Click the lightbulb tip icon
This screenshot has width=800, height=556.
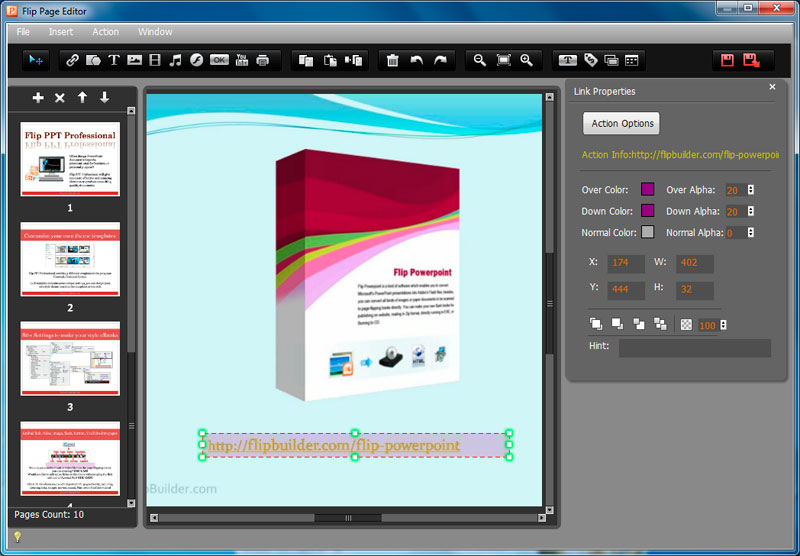17,536
